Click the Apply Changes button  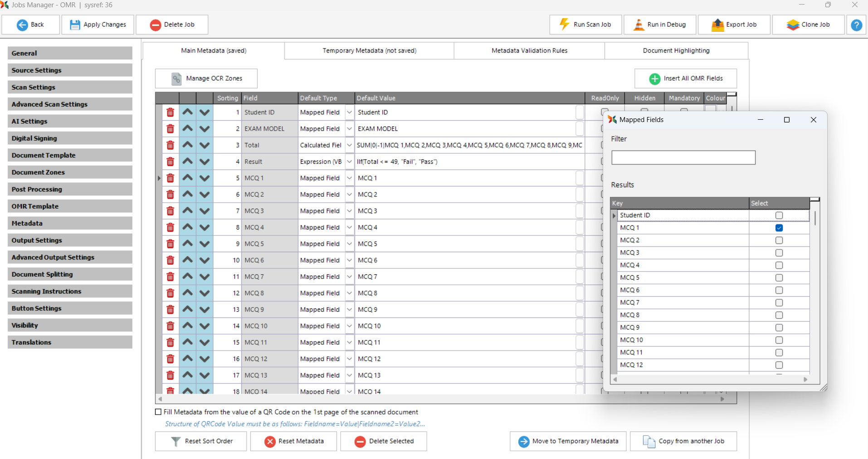98,25
